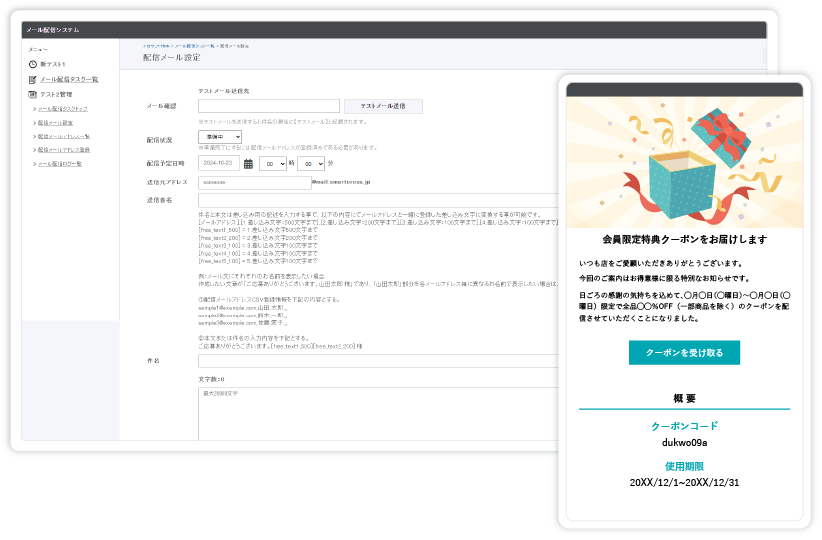
Task: Open 配信メールアドレス一覧 in sidebar
Action: (x=65, y=135)
